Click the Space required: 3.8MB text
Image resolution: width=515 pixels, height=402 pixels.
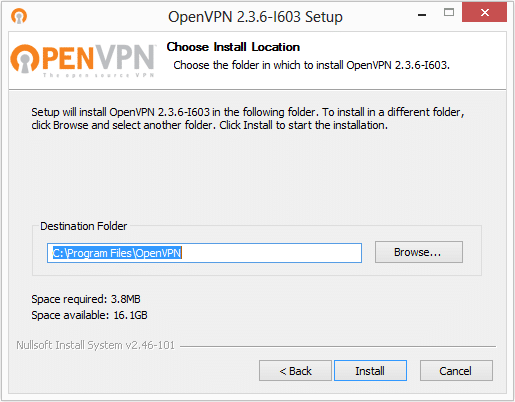click(x=86, y=299)
